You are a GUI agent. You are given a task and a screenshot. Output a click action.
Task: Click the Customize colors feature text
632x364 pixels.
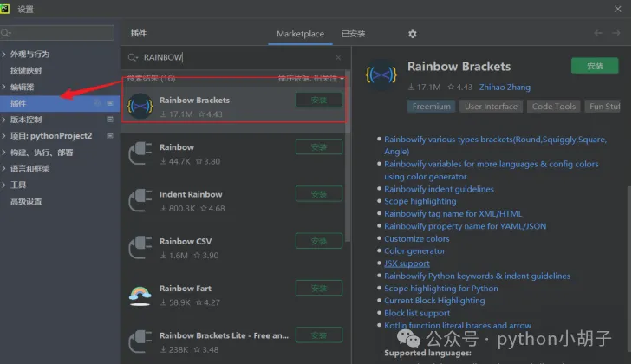416,238
